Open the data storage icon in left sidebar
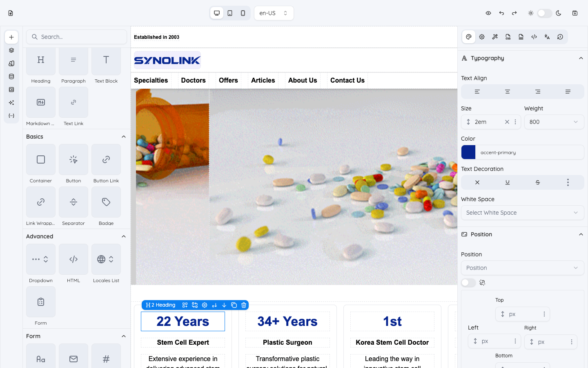 point(11,76)
